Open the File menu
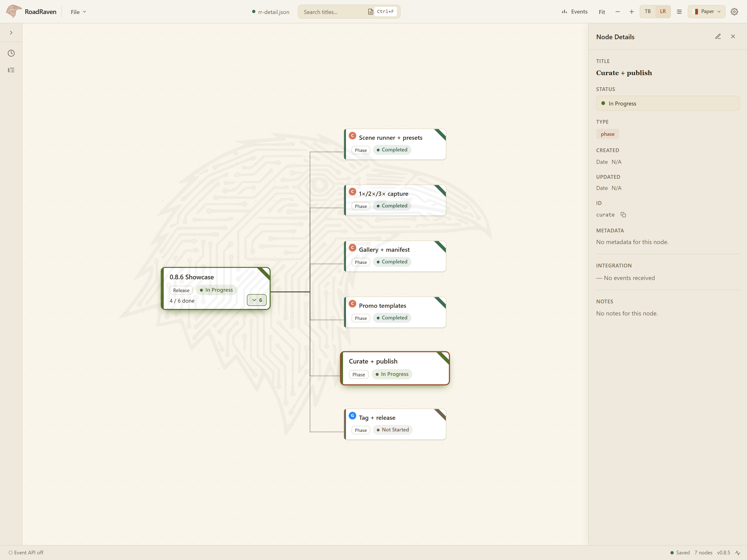The image size is (747, 560). (78, 12)
